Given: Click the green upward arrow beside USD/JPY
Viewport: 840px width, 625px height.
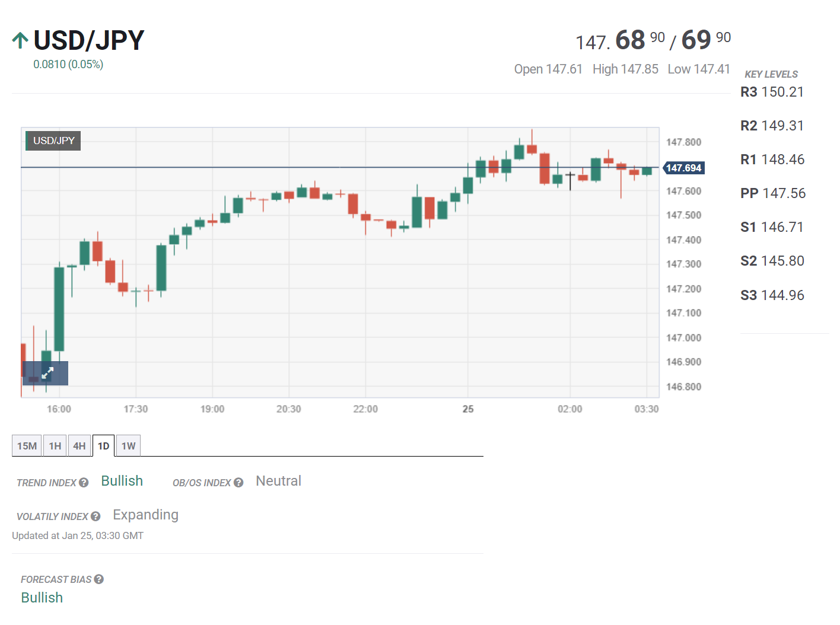Looking at the screenshot, I should point(20,40).
